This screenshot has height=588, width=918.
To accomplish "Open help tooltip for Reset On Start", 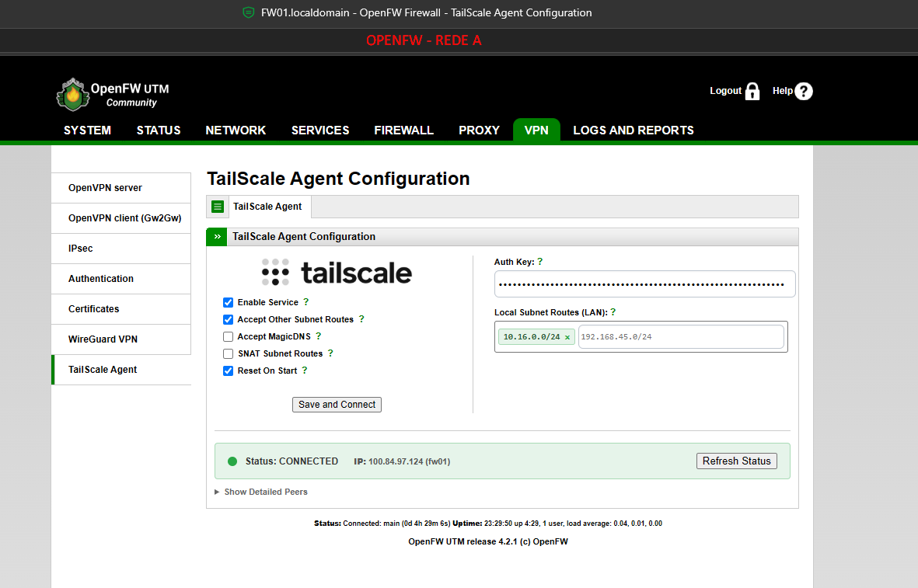I will (305, 370).
